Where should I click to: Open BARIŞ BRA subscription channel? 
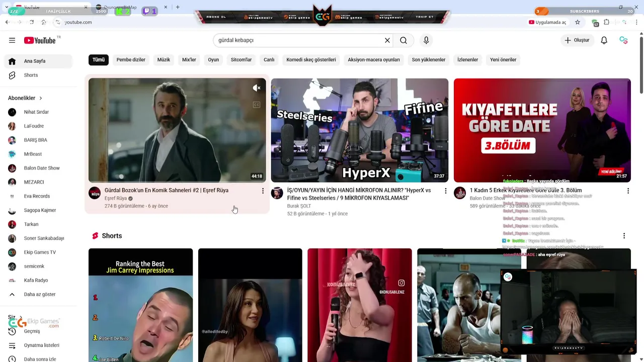pyautogui.click(x=38, y=140)
